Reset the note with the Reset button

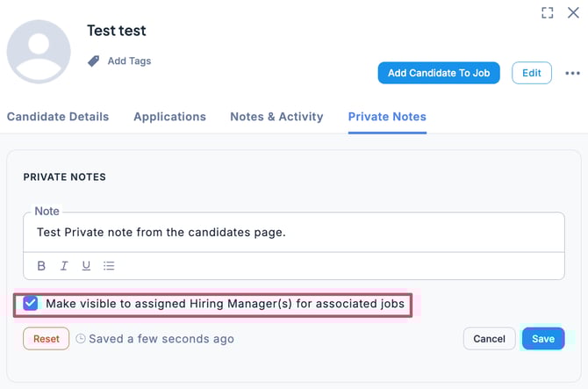coord(46,339)
